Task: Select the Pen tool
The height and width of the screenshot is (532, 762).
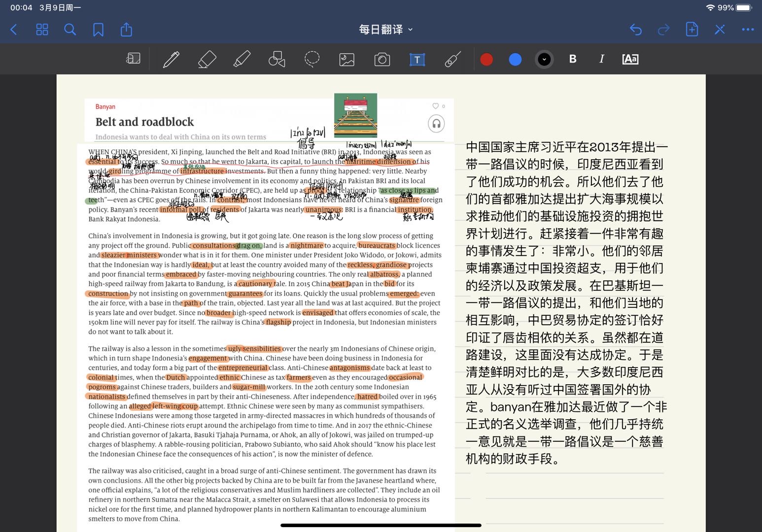Action: pos(171,59)
